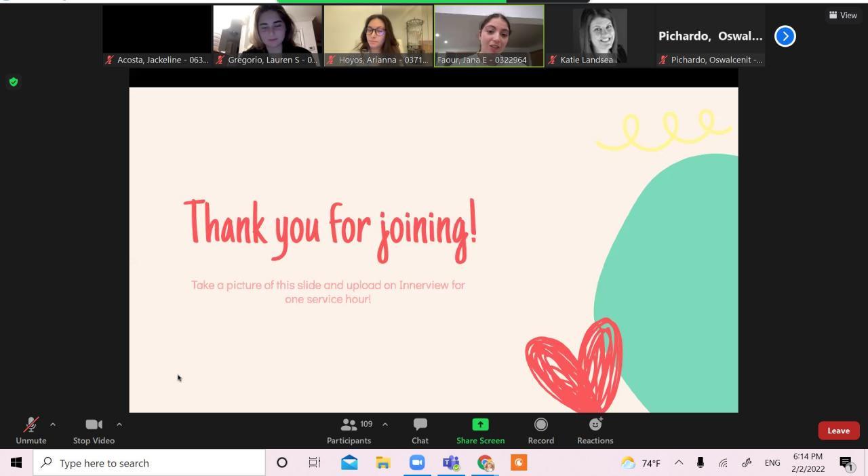Open the Participants panel
The image size is (868, 476).
tap(349, 431)
